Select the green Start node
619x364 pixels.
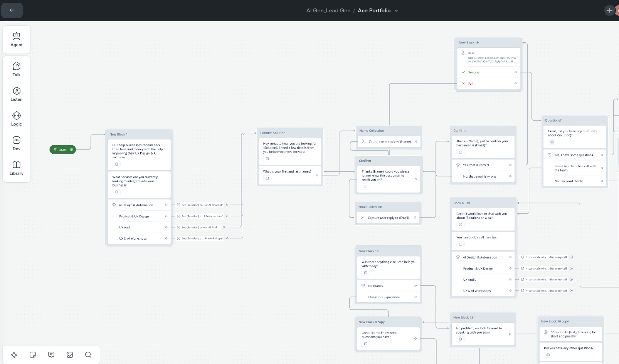pos(62,149)
